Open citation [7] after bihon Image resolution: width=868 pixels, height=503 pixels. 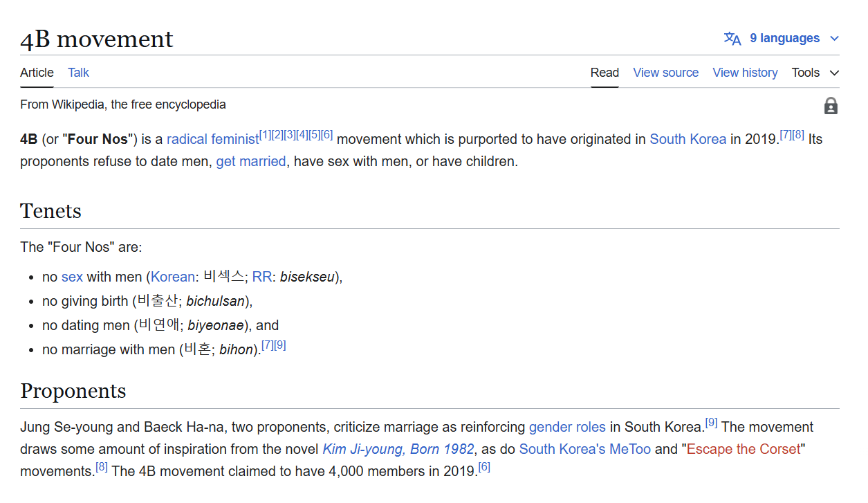click(x=268, y=345)
